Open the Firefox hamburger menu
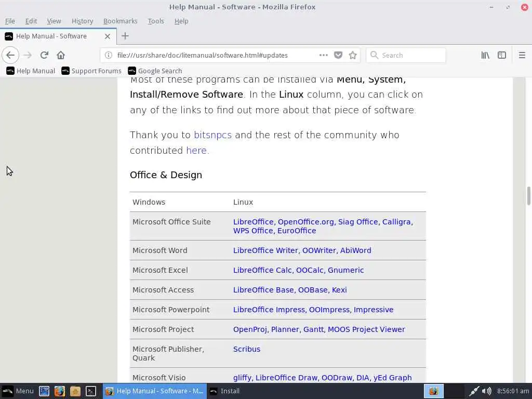This screenshot has height=399, width=532. pos(522,55)
